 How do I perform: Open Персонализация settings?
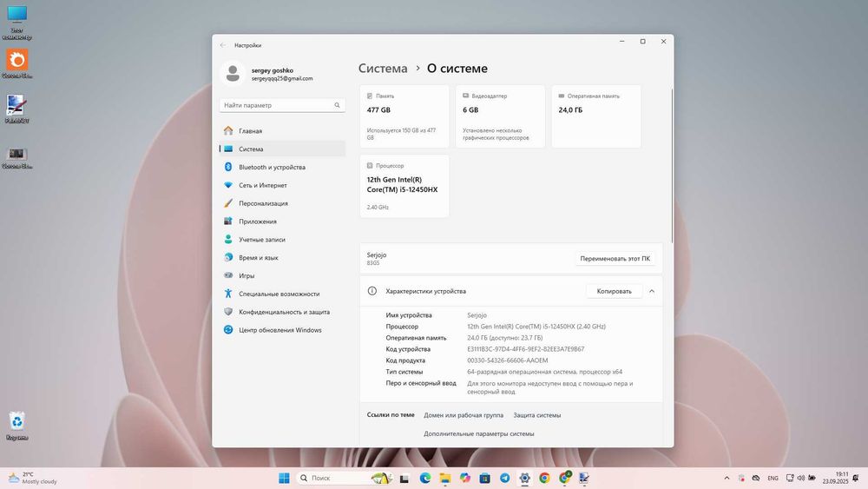click(x=282, y=203)
